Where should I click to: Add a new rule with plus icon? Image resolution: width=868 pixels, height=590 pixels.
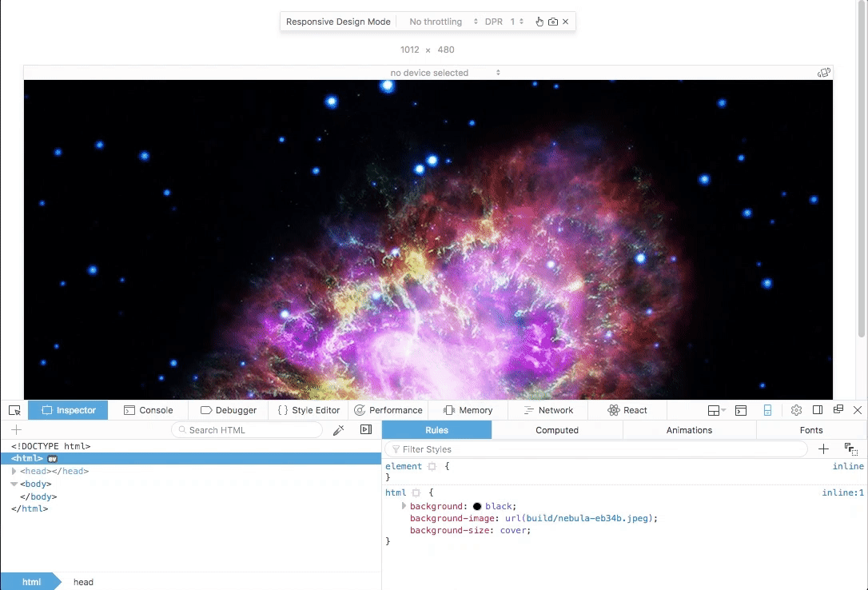(x=823, y=448)
